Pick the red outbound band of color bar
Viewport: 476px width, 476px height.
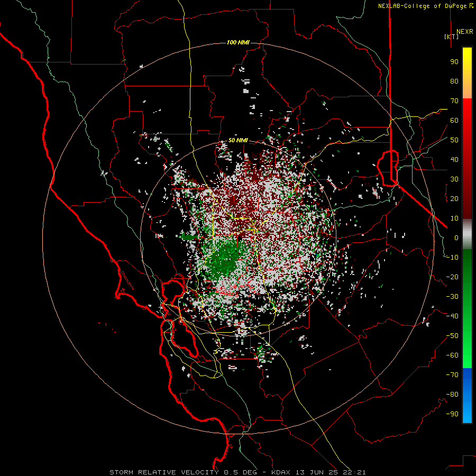(x=467, y=159)
